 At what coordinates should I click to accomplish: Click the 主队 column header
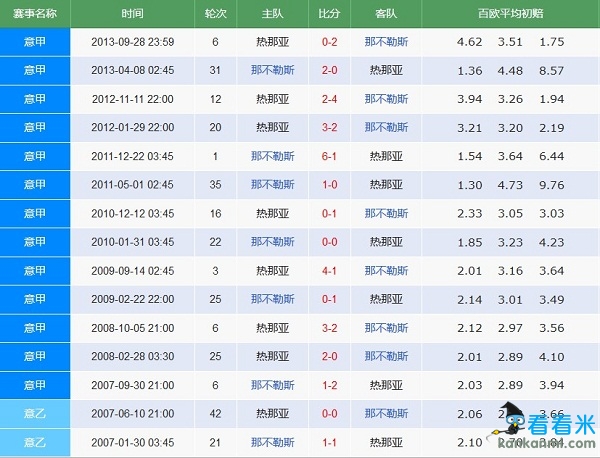pyautogui.click(x=272, y=14)
